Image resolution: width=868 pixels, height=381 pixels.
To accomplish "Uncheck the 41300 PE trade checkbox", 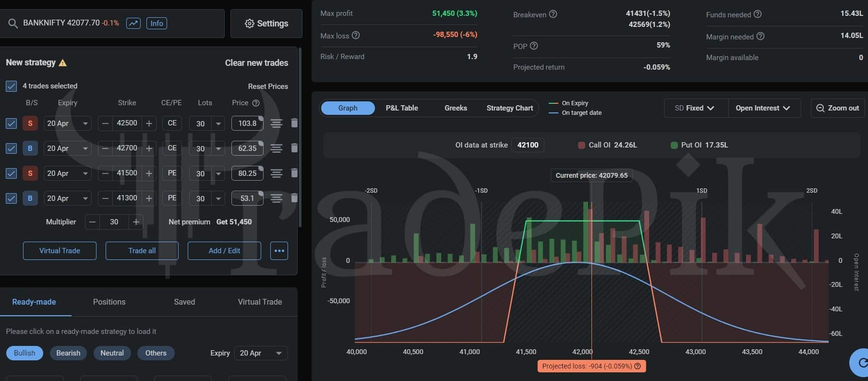I will pos(11,198).
